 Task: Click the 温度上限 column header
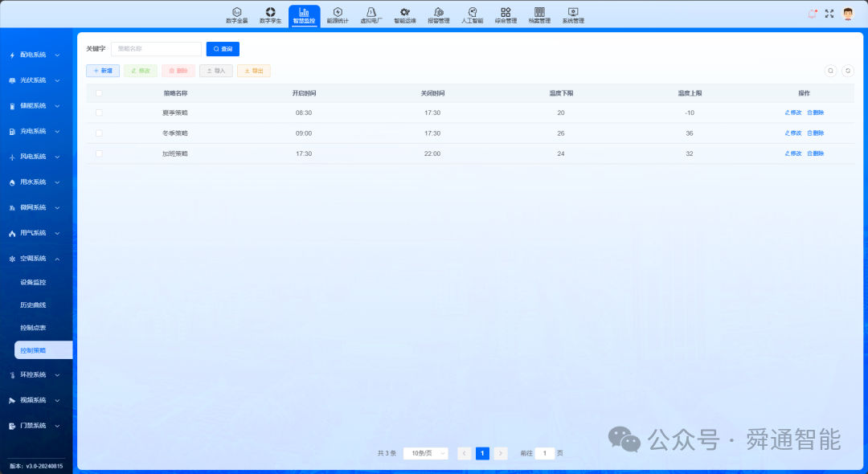click(x=690, y=93)
